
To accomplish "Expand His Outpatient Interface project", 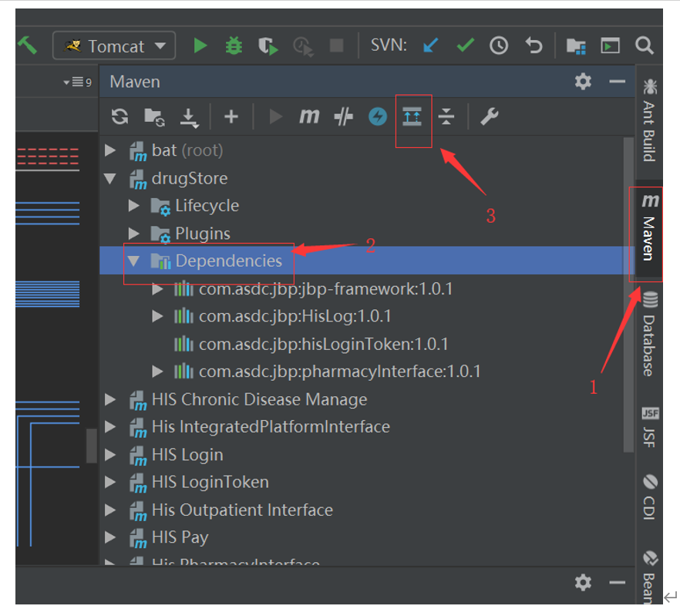I will click(110, 510).
